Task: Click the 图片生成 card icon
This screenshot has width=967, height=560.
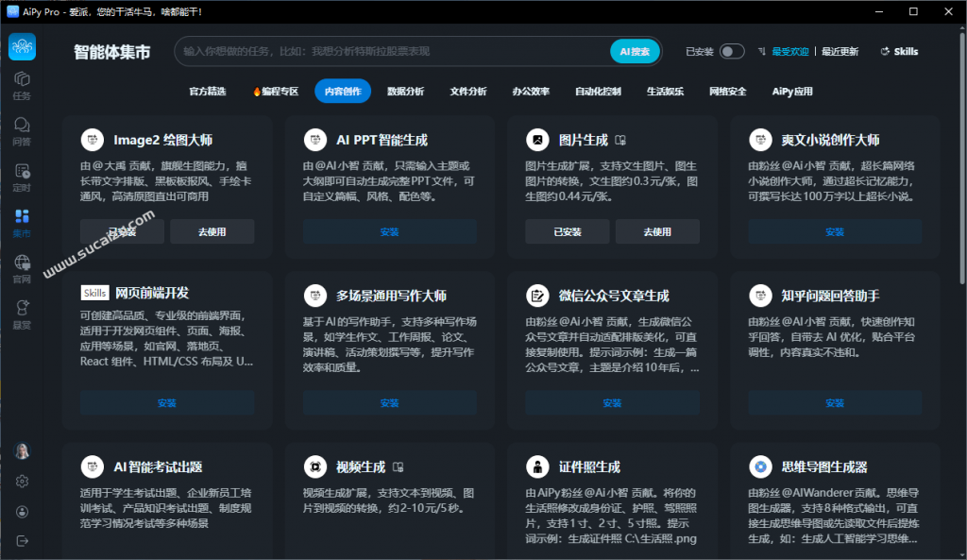Action: point(537,140)
